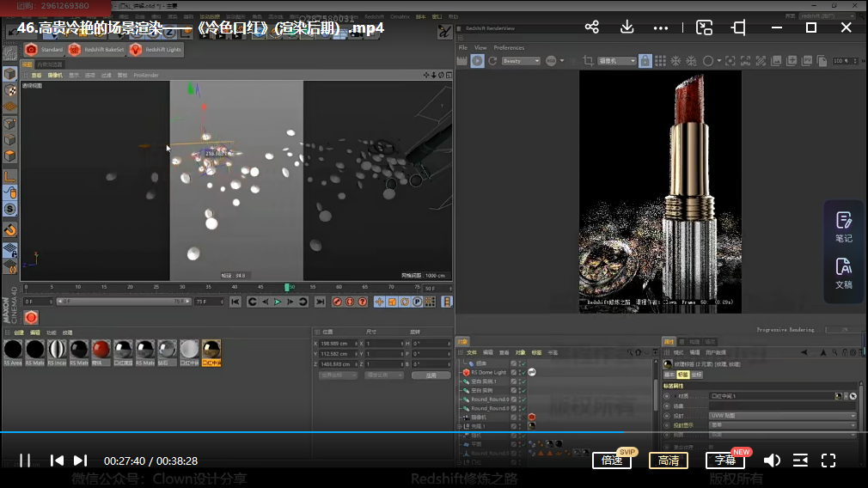Toggle position keyframe channel icon

(x=379, y=302)
